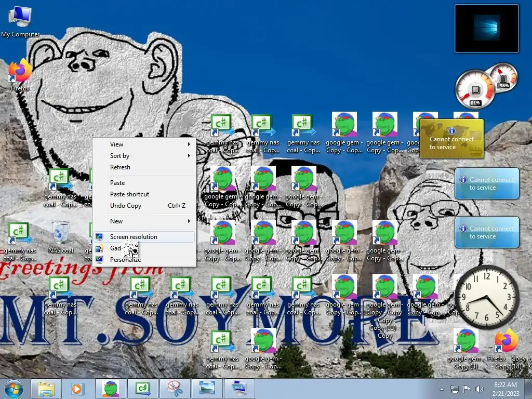Show hidden tray icons arrow

click(442, 389)
